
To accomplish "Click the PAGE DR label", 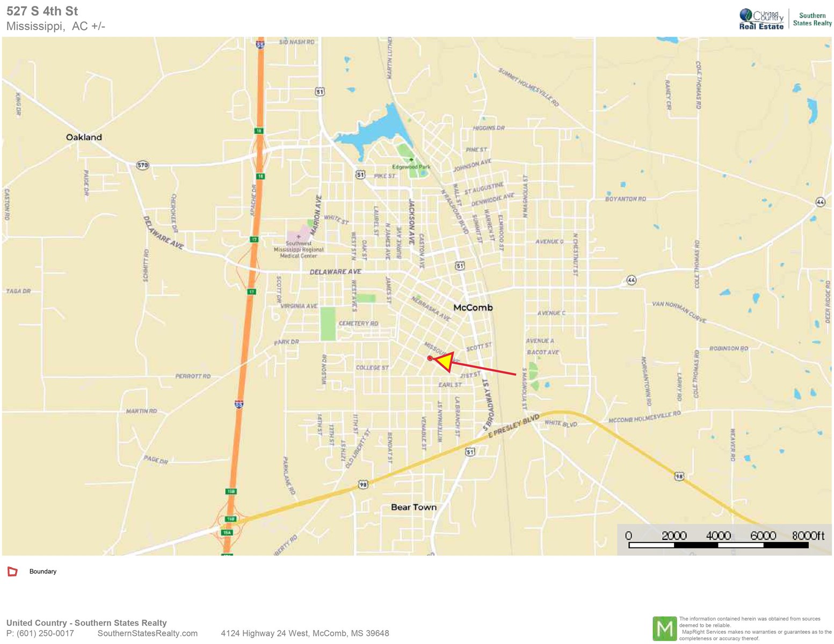I will 156,460.
